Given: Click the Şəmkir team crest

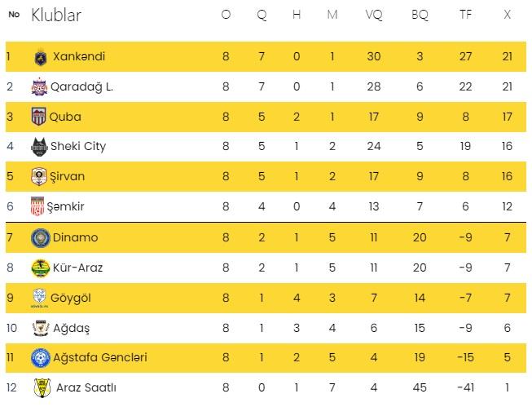Looking at the screenshot, I should point(37,207).
